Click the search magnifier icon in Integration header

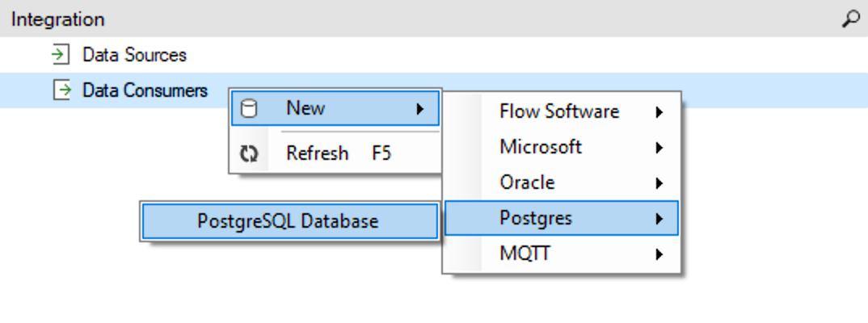tap(850, 19)
